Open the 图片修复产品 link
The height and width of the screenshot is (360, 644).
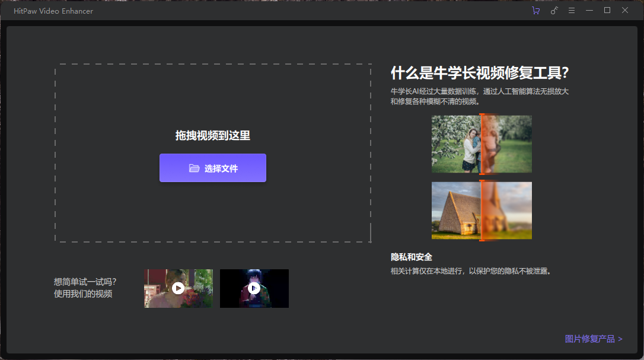[594, 339]
